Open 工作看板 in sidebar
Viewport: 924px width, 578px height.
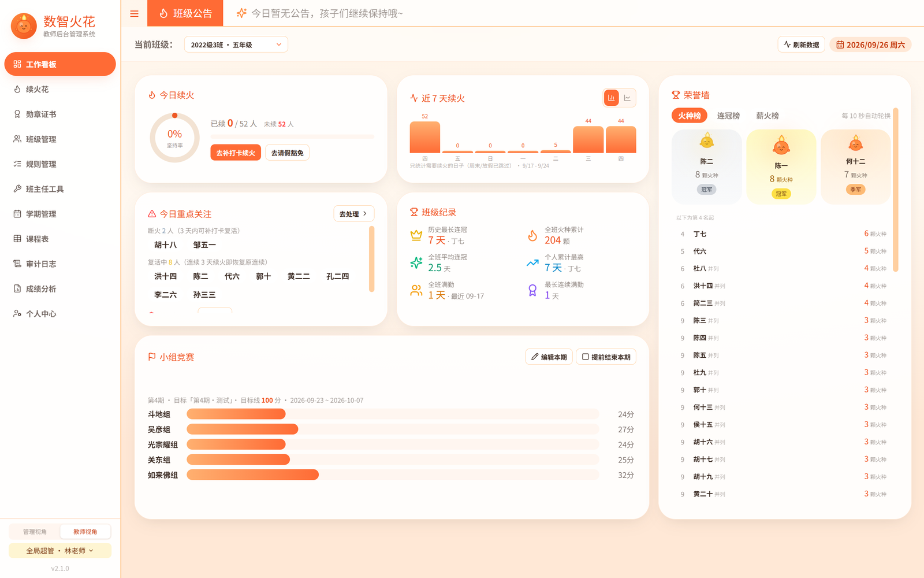pos(60,64)
